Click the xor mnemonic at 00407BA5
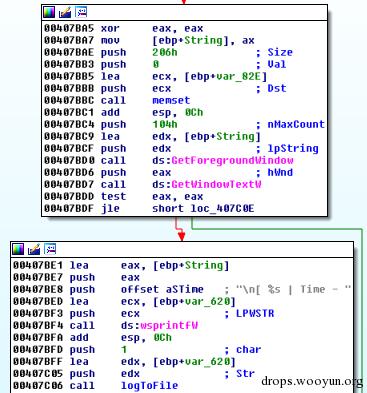 pyautogui.click(x=110, y=28)
